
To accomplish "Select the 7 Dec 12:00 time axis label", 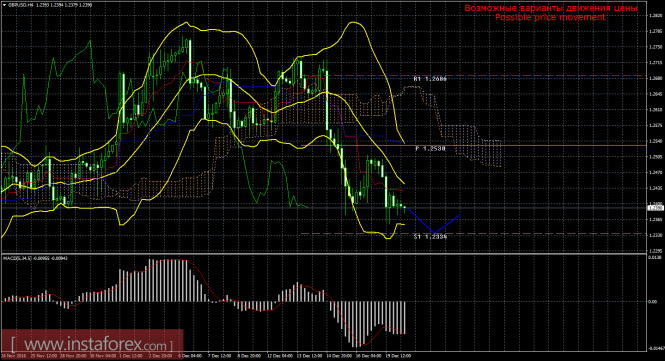I will pyautogui.click(x=219, y=356).
